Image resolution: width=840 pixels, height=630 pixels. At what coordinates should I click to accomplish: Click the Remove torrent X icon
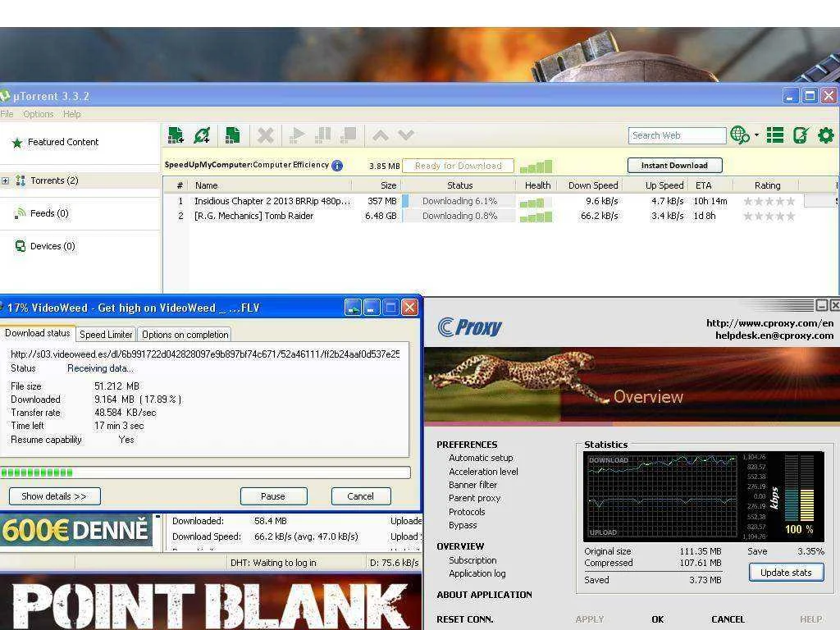click(x=265, y=135)
